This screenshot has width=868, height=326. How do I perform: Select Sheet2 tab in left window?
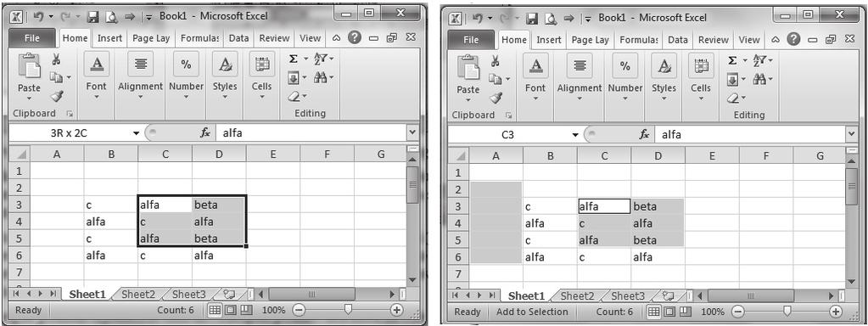[137, 294]
